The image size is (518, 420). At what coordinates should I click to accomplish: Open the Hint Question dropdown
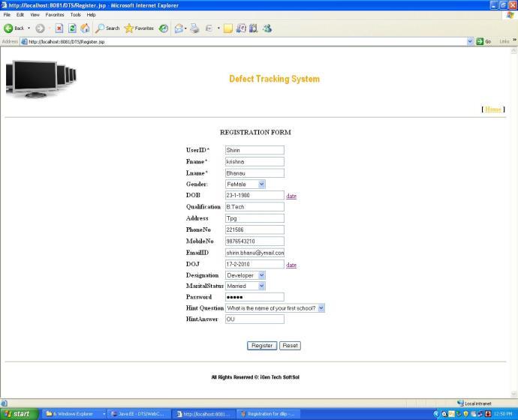[275, 308]
